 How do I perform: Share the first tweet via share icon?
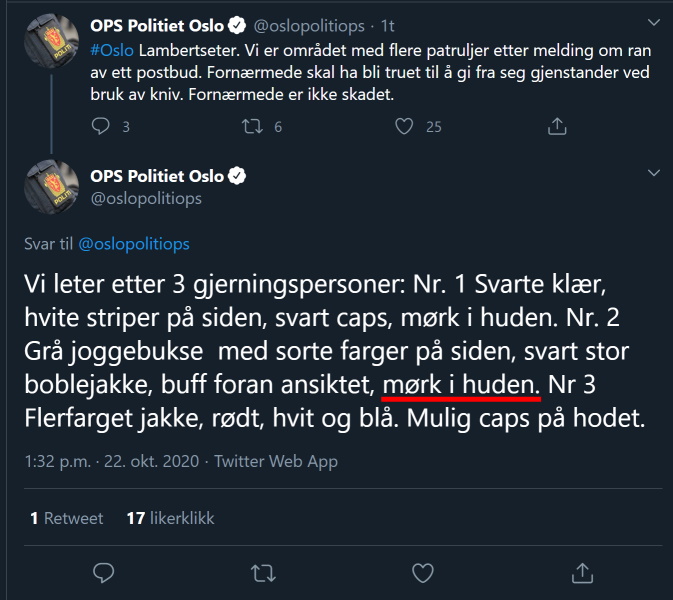[x=557, y=126]
